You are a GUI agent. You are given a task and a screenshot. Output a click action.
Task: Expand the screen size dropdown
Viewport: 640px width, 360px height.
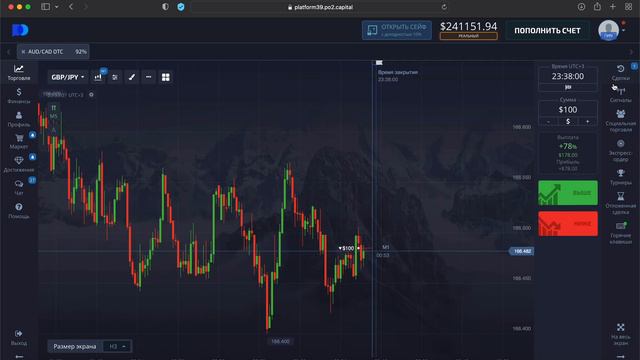click(117, 347)
